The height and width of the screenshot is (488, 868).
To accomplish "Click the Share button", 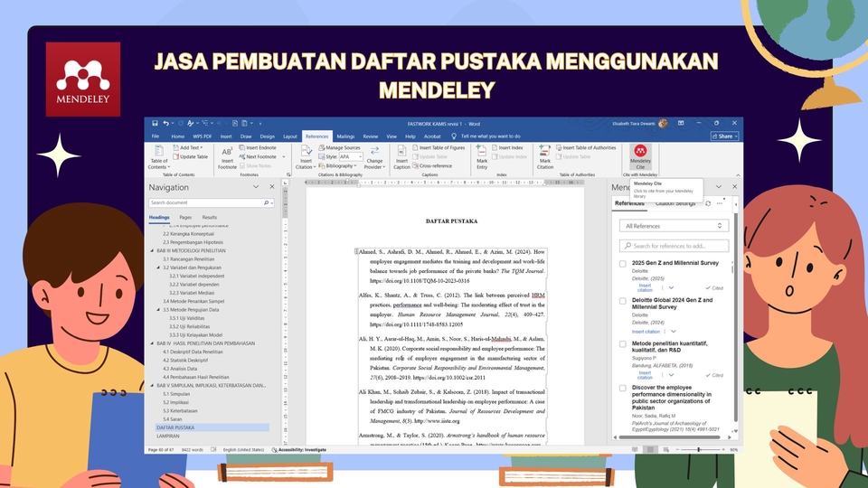I will pos(725,136).
